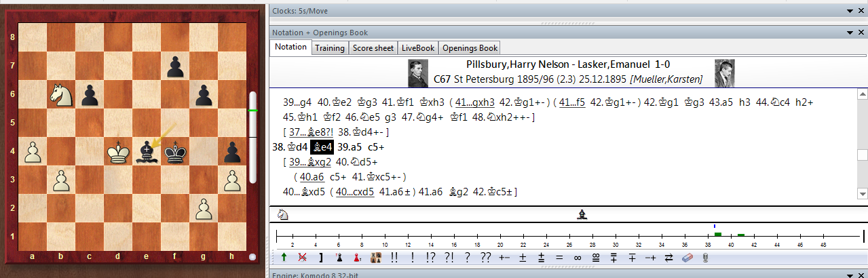
Task: Click the notation panel vertical scrollbar
Action: [x=862, y=155]
